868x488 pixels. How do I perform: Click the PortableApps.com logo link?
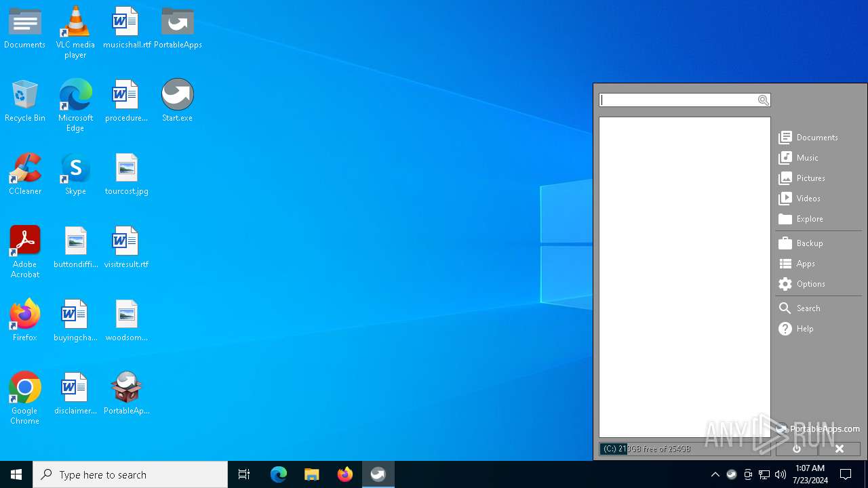pyautogui.click(x=817, y=428)
